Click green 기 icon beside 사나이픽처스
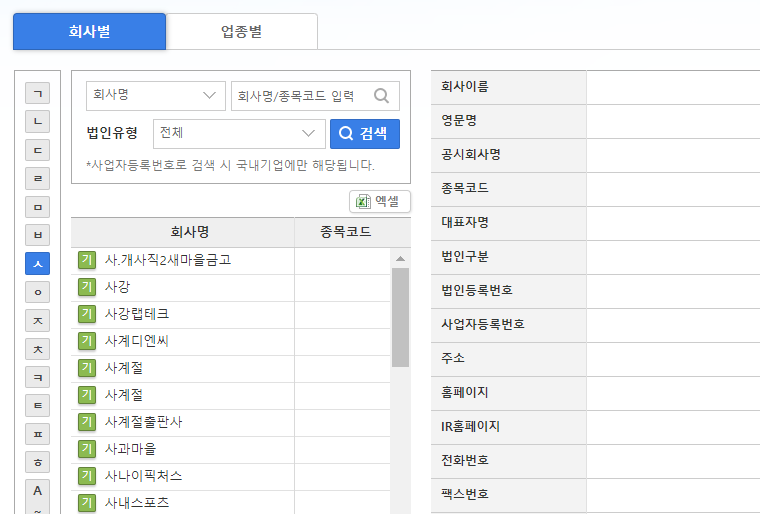Image resolution: width=760 pixels, height=514 pixels. [x=87, y=476]
